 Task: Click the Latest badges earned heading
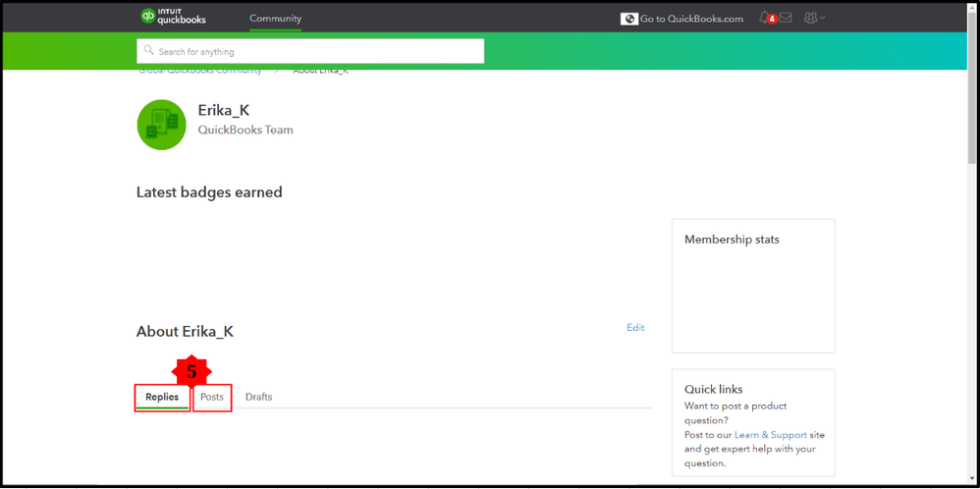point(209,192)
